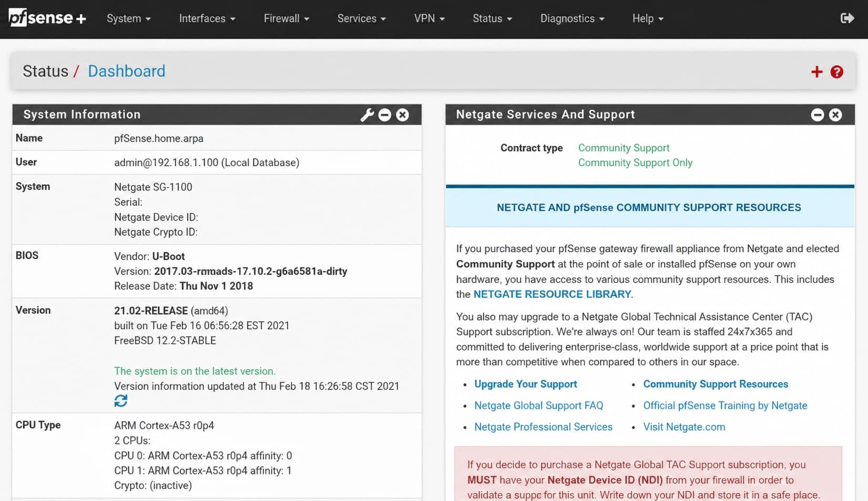Screen dimensions: 868x501
Task: Minimize the Netgate Services And Support widget
Action: (818, 115)
